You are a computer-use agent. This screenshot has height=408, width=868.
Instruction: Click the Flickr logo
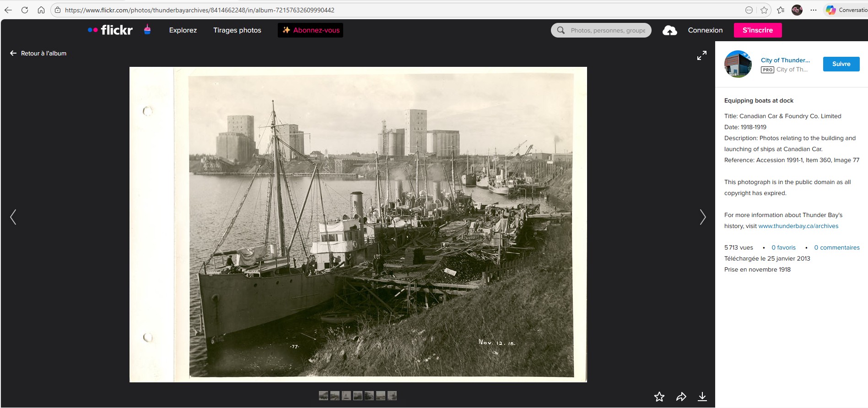click(x=110, y=30)
